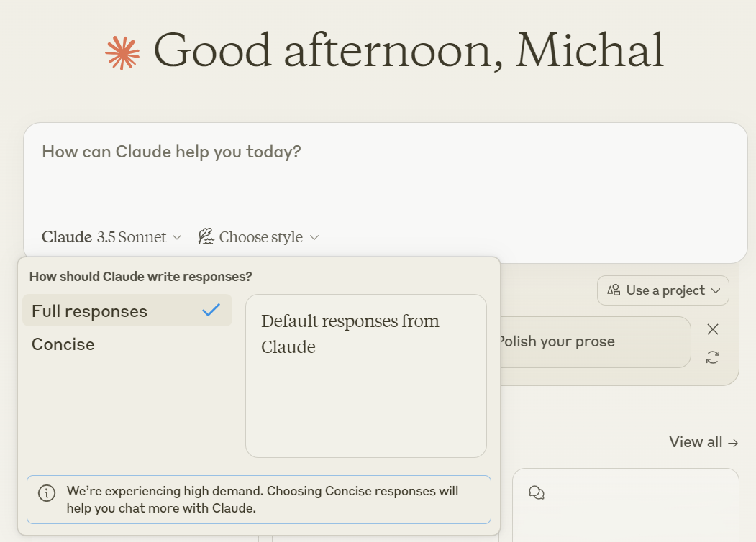Click the project shapes icon

[614, 290]
